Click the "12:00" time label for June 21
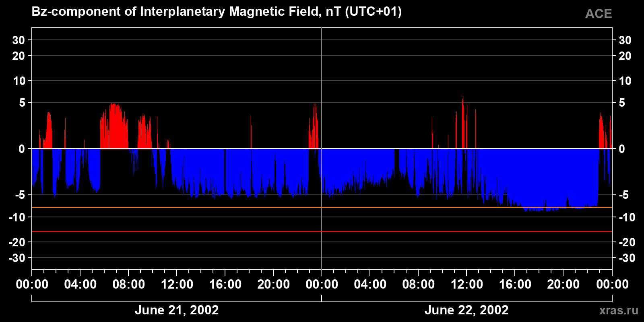Viewport: 644px width, 322px height. (x=177, y=284)
